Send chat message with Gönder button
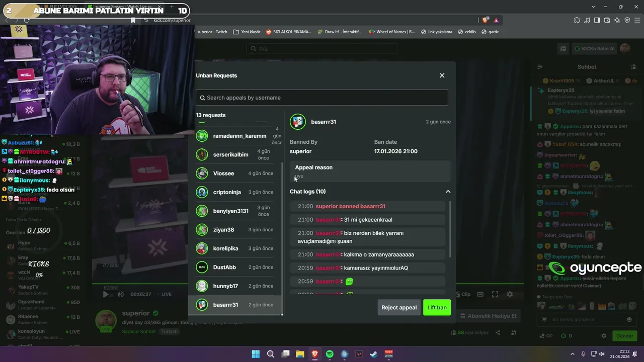This screenshot has height=362, width=644. (624, 336)
